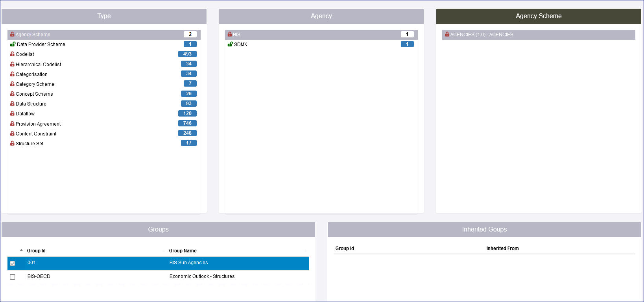Screen dimensions: 644x302
Task: Click the sort arrow left of Group Id
Action: [21, 250]
